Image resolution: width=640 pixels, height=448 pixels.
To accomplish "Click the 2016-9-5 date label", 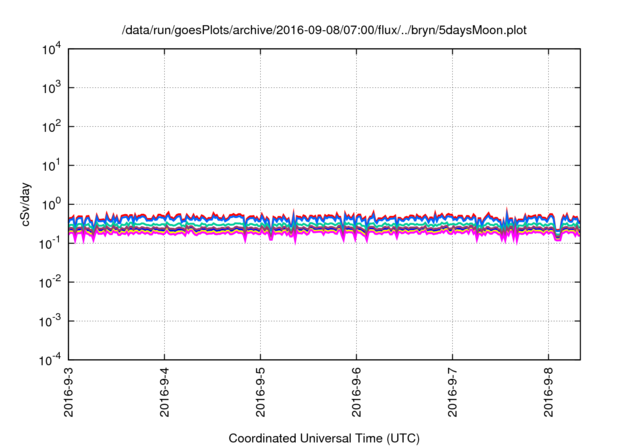I will pos(260,392).
